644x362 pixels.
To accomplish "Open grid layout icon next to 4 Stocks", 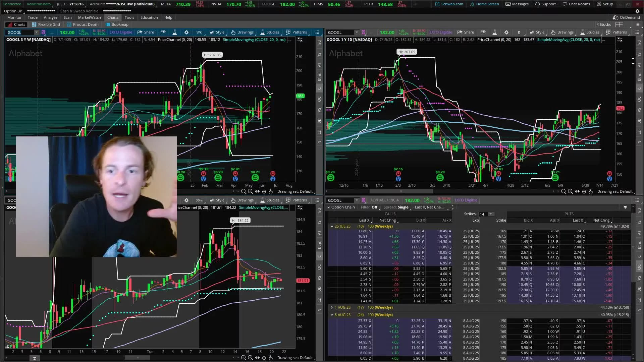I will point(620,24).
